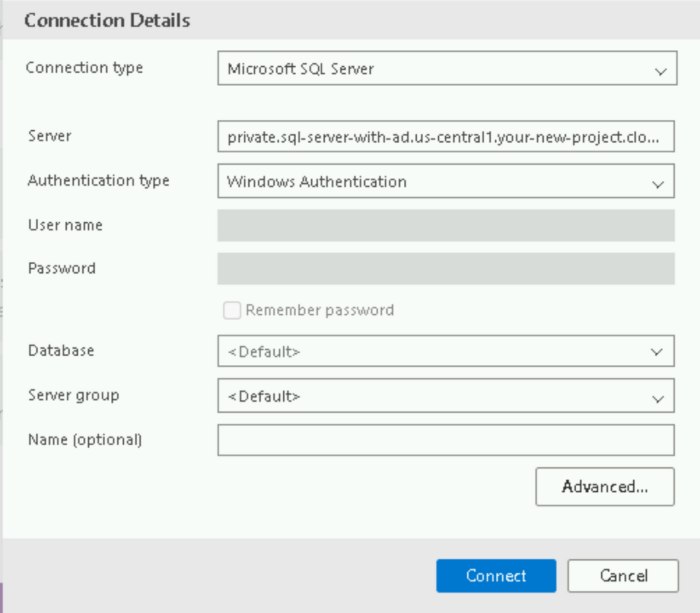Click into the Name optional field
700x613 pixels.
(447, 440)
